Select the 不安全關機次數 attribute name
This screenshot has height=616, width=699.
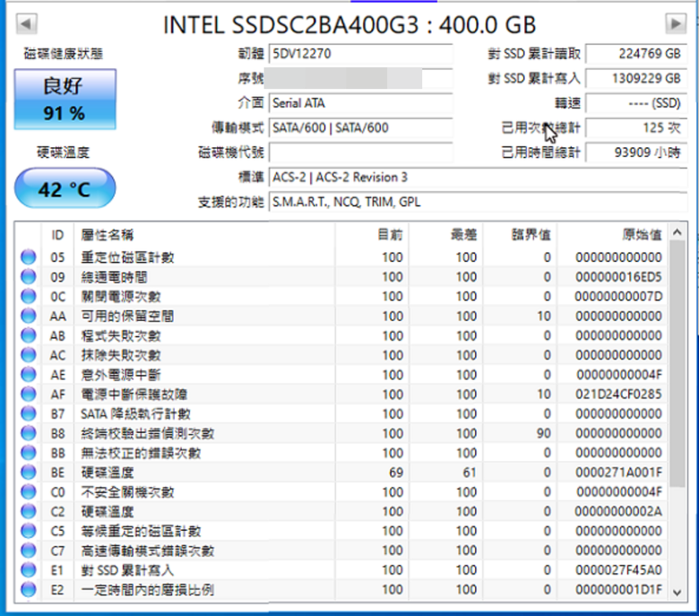127,492
